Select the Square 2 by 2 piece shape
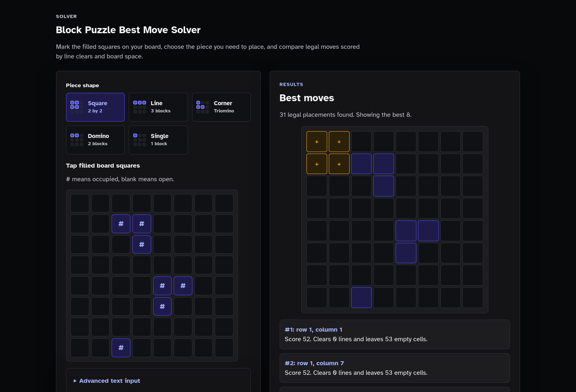The height and width of the screenshot is (392, 576). point(95,107)
